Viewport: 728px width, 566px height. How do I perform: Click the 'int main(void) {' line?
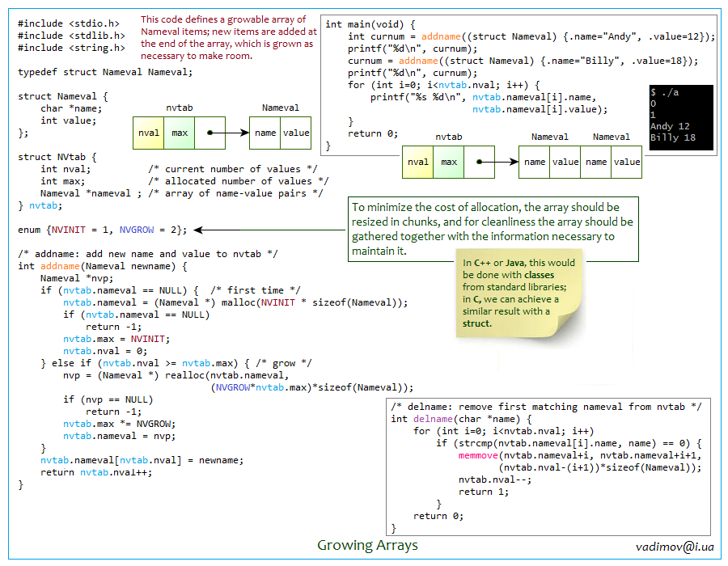click(370, 24)
